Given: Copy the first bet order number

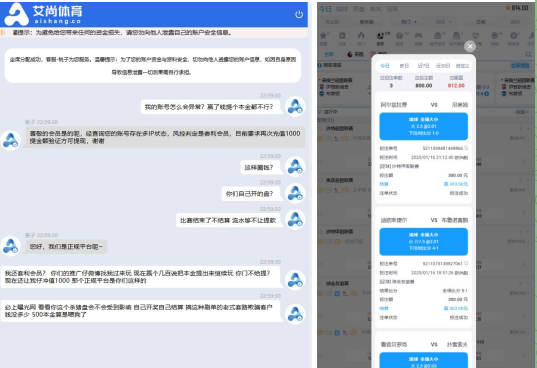Looking at the screenshot, I should [x=466, y=148].
